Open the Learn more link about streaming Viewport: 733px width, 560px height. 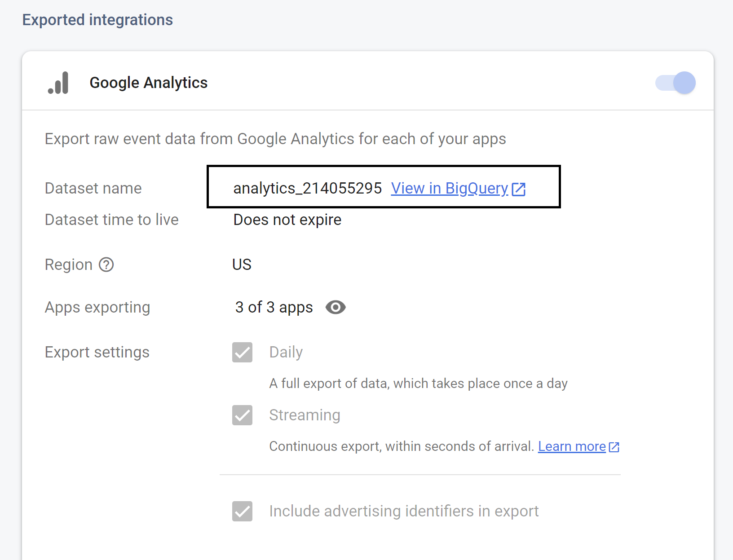[x=572, y=446]
